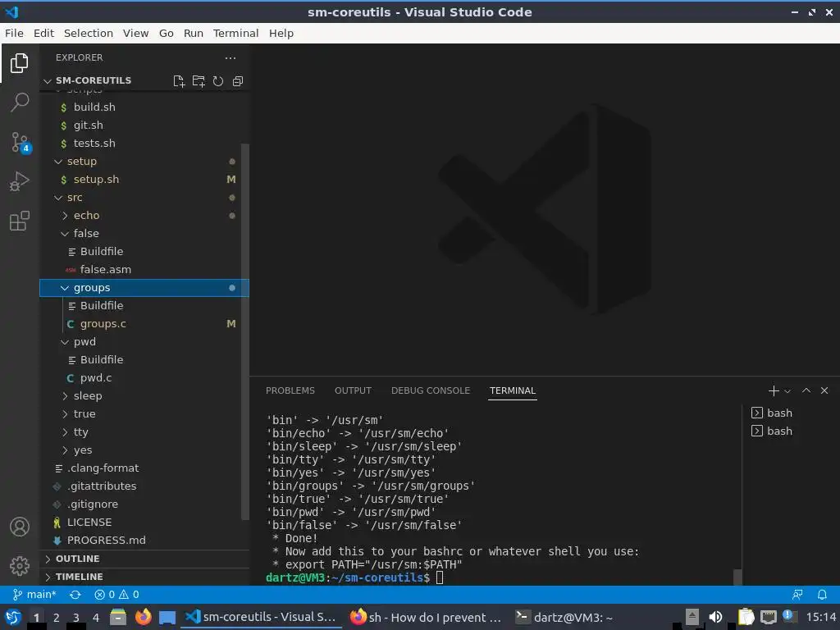The image size is (840, 630).
Task: Open the LICENSE file
Action: (144, 523)
